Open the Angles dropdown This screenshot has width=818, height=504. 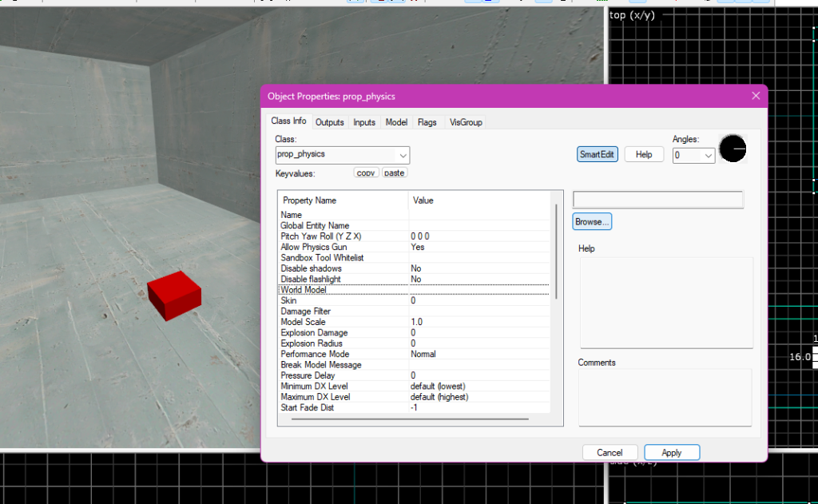[706, 156]
